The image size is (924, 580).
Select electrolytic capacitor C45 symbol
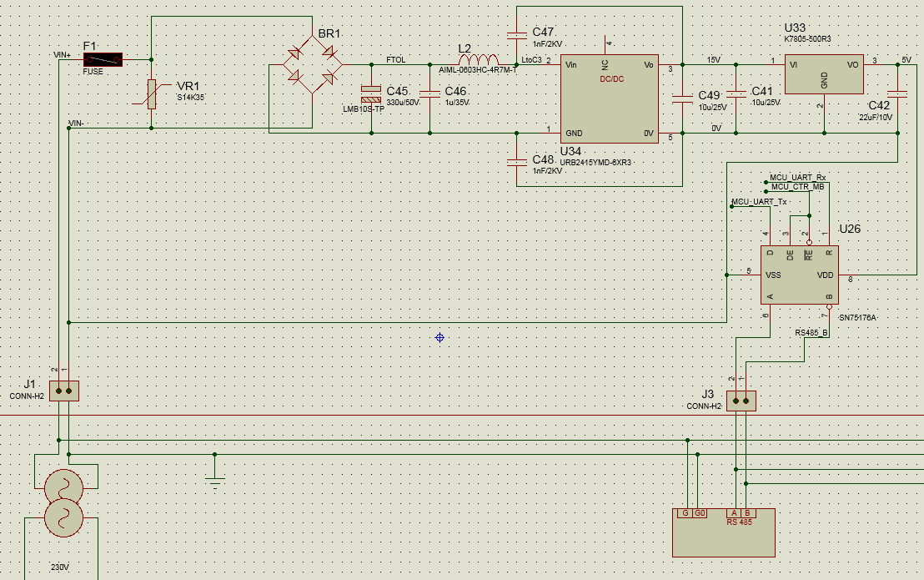371,93
